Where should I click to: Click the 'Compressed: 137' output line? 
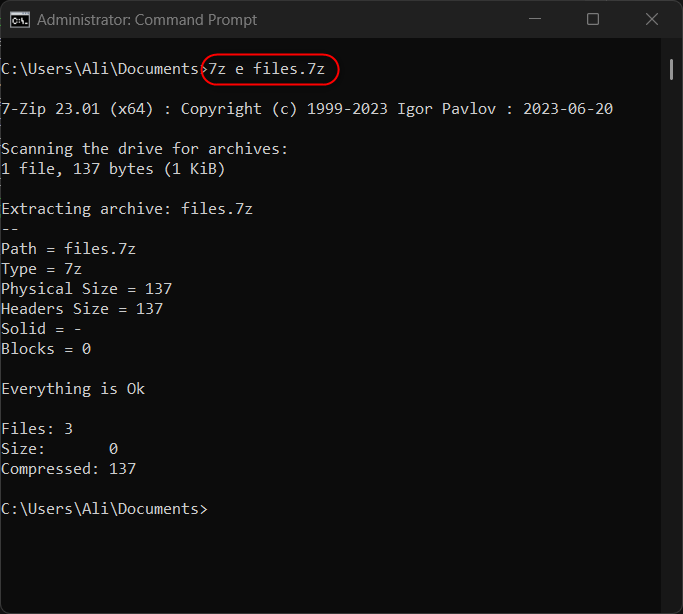[68, 469]
